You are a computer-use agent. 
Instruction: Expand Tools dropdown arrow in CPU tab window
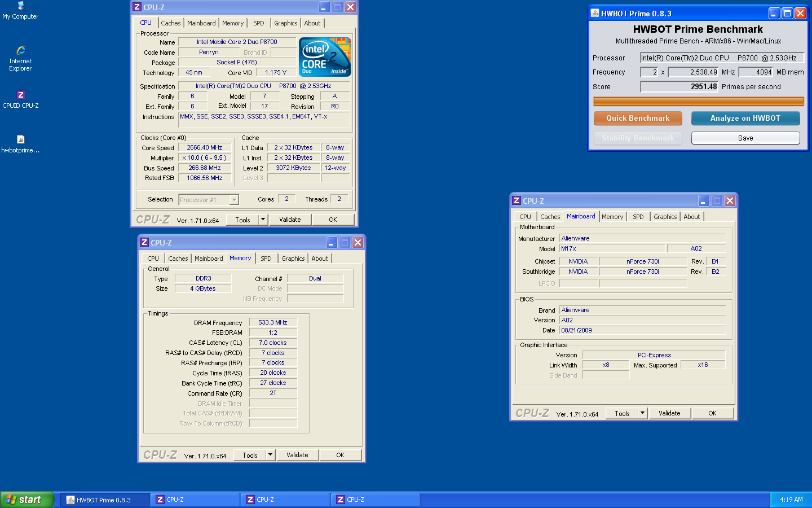[x=263, y=220]
